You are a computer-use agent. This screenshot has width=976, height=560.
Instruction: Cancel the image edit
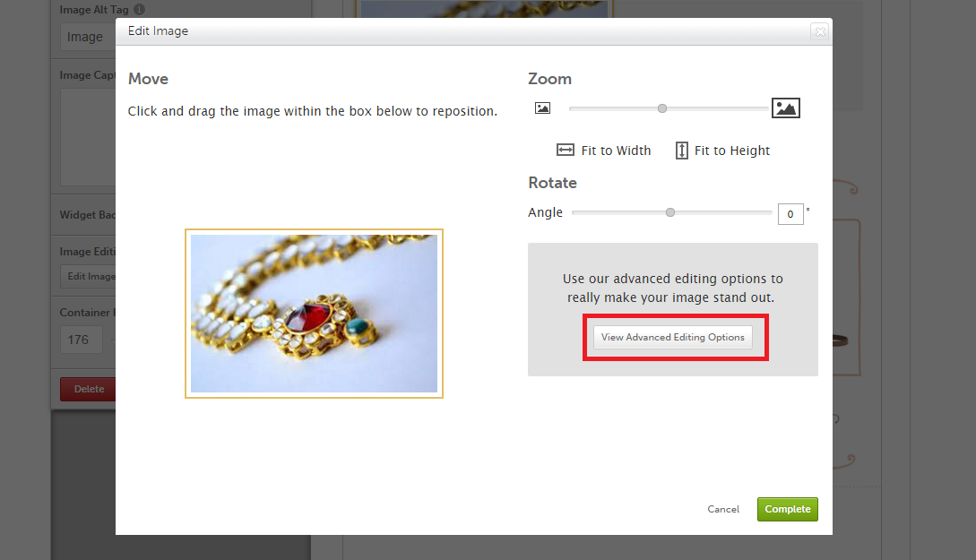[x=723, y=509]
